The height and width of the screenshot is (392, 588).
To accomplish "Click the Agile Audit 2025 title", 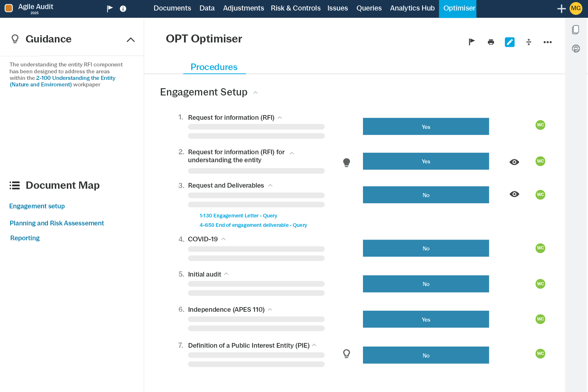I will [36, 9].
